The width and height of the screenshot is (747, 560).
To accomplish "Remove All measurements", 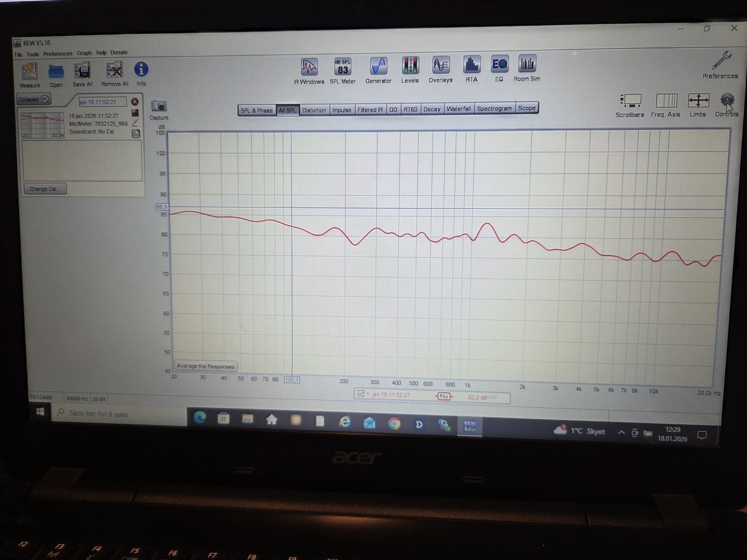I will [x=115, y=74].
